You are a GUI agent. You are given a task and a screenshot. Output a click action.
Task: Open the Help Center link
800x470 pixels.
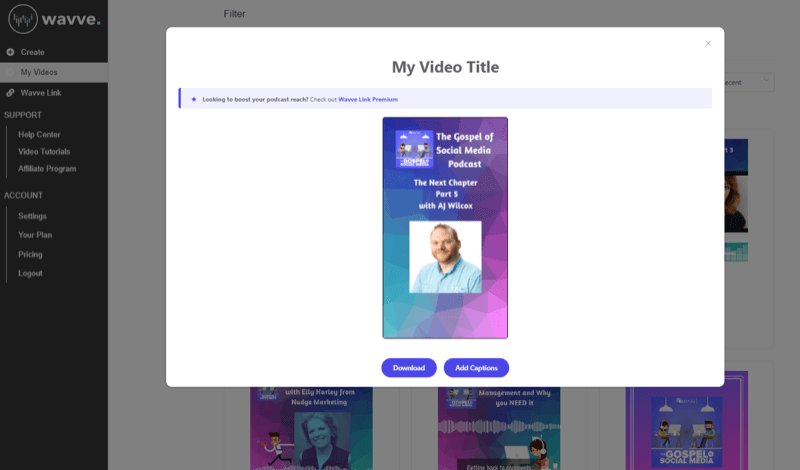[39, 135]
